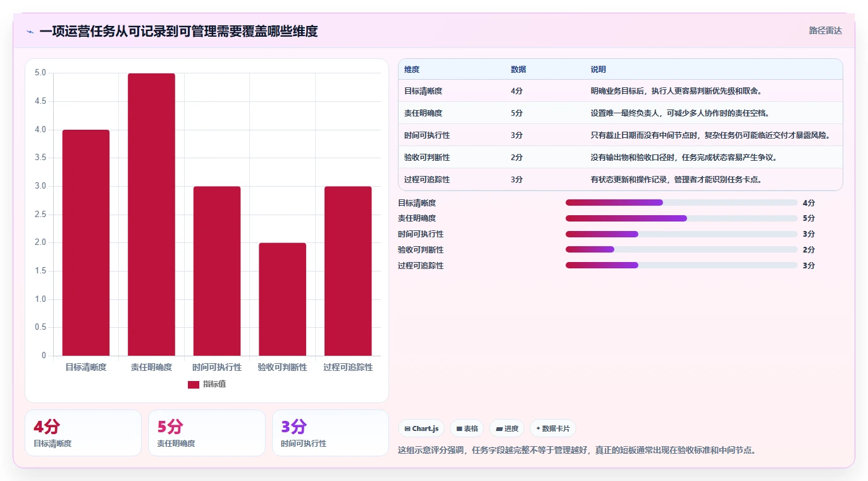
Task: Click the 过程可追踪性 progress bar
Action: tap(681, 265)
